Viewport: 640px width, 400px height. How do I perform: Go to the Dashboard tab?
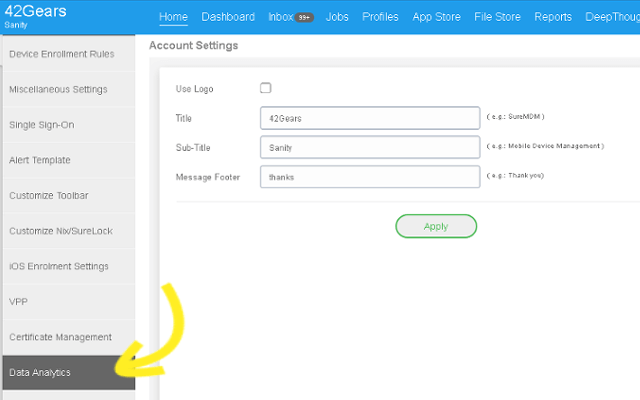228,17
